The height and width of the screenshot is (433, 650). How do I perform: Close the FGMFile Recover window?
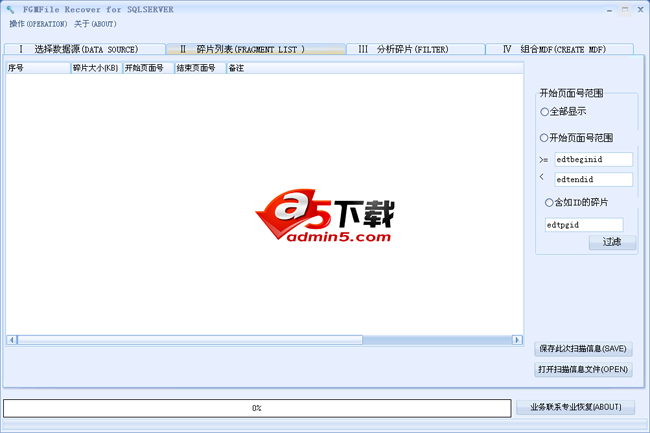[640, 10]
